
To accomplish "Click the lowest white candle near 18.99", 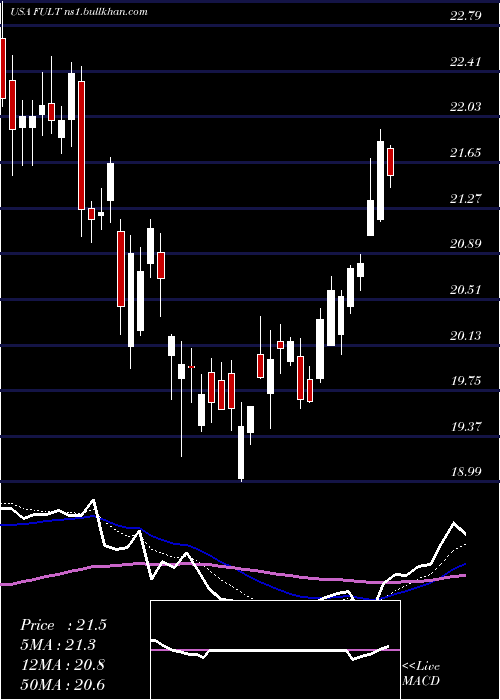I will [241, 452].
